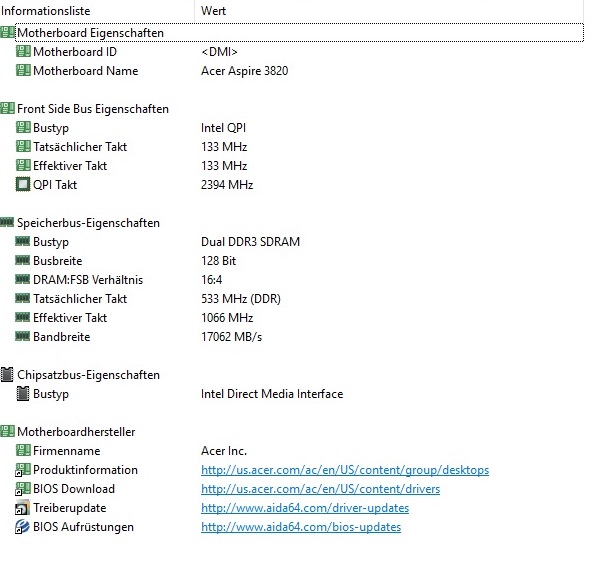This screenshot has width=610, height=571.
Task: Click the memory icon beside DRAM:FSB Verhältnis
Action: [23, 279]
